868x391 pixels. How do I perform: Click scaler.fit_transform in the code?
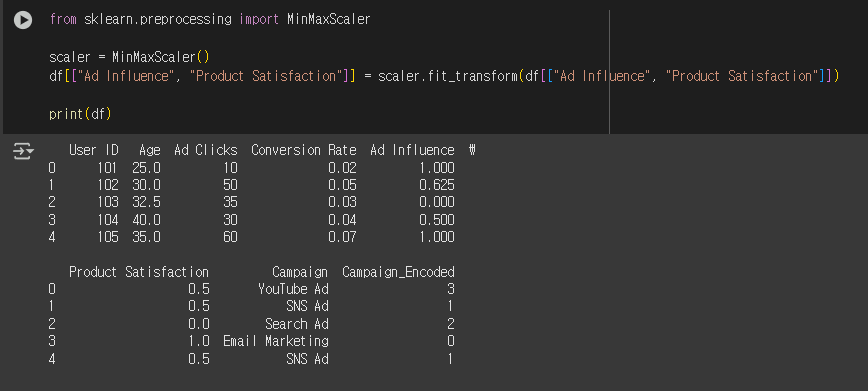[x=448, y=76]
